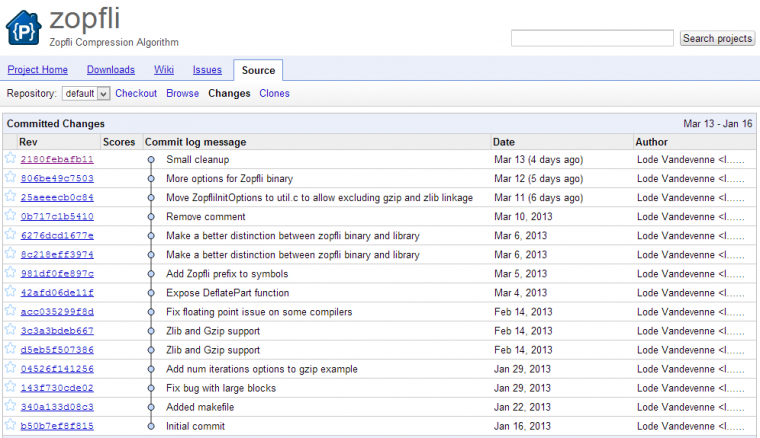Click graph node for Remove comment commit
This screenshot has width=760, height=438.
[x=151, y=217]
